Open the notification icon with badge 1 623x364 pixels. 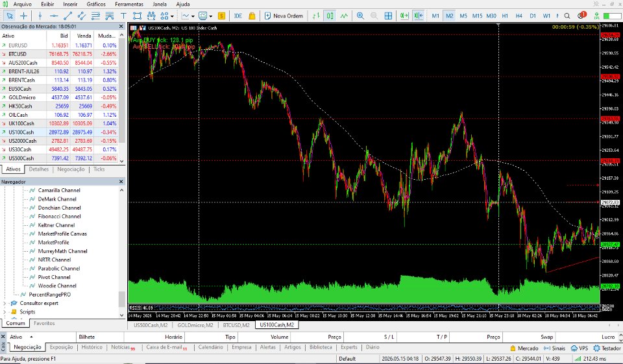[582, 16]
